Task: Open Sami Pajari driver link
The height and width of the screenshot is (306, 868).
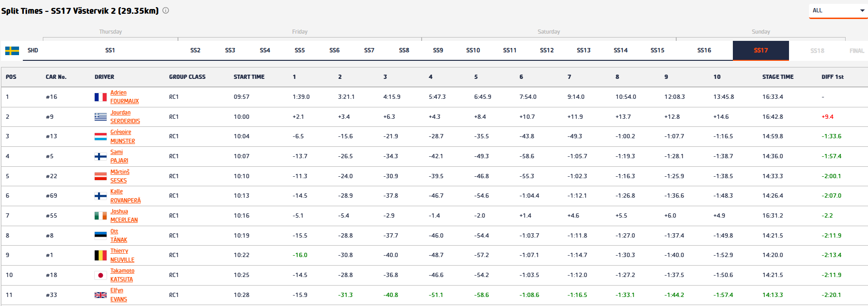Action: click(119, 156)
